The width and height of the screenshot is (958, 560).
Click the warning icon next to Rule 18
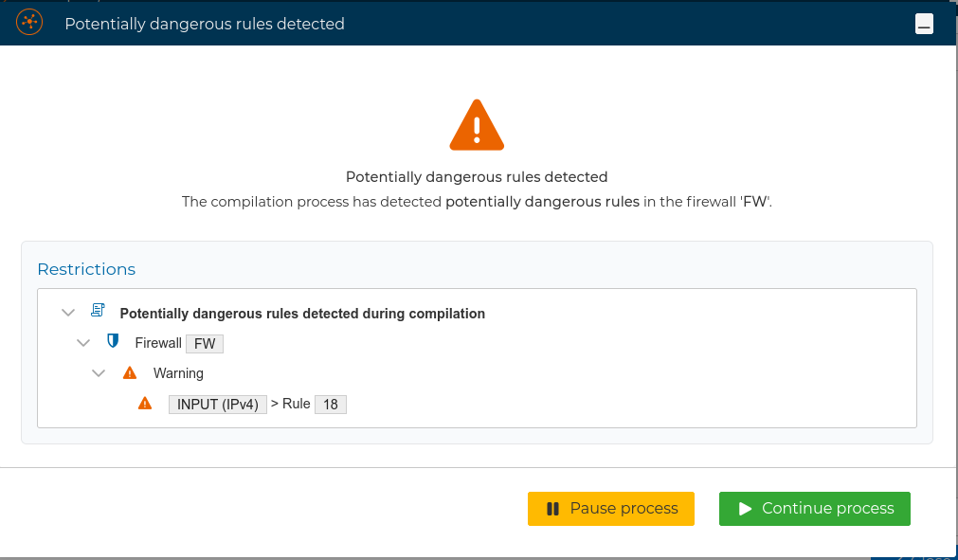pyautogui.click(x=144, y=403)
